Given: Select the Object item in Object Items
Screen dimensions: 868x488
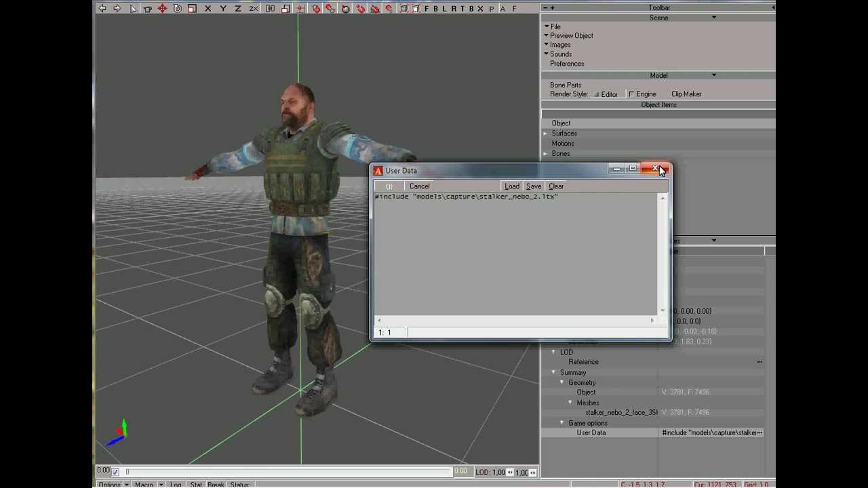Looking at the screenshot, I should [x=561, y=123].
